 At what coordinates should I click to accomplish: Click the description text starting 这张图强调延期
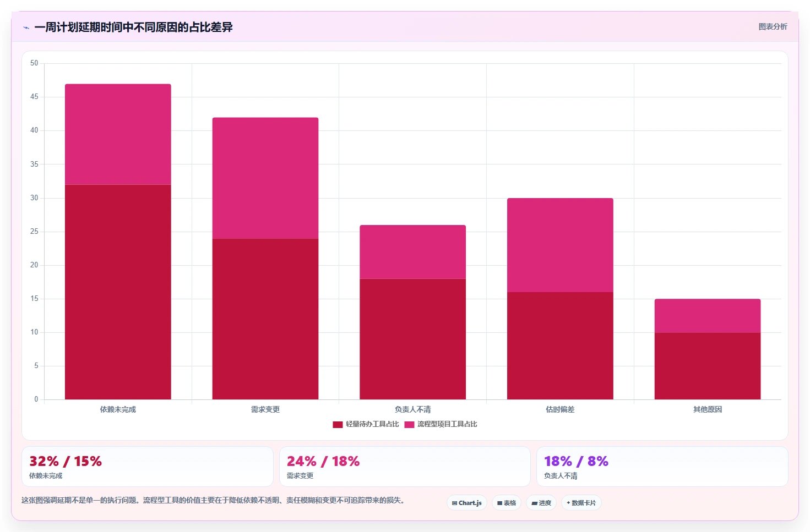point(214,501)
